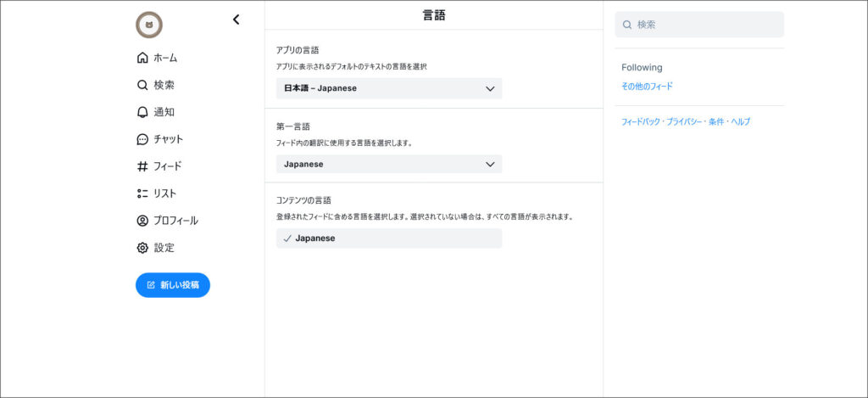The height and width of the screenshot is (398, 868).
Task: Click the back arrow chevron
Action: 236,20
